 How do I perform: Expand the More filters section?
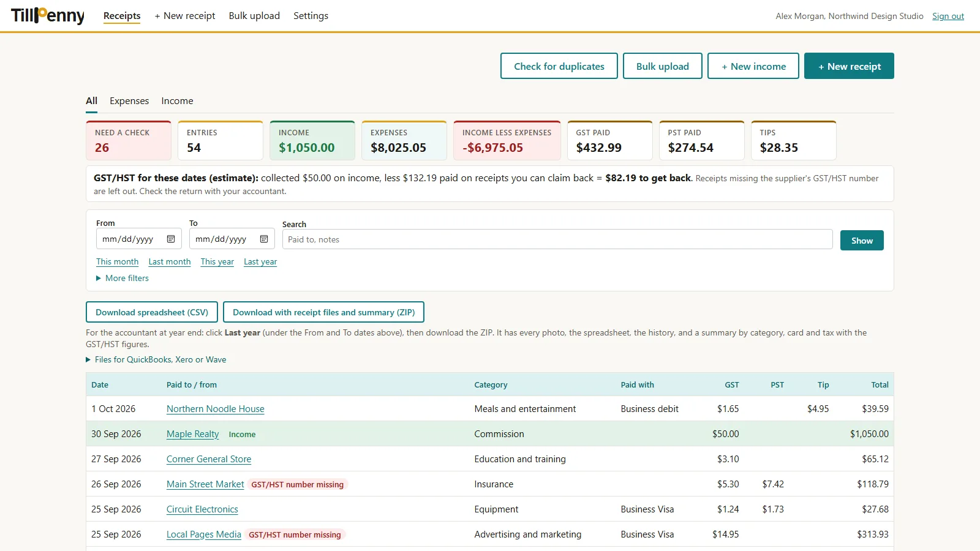(x=123, y=278)
